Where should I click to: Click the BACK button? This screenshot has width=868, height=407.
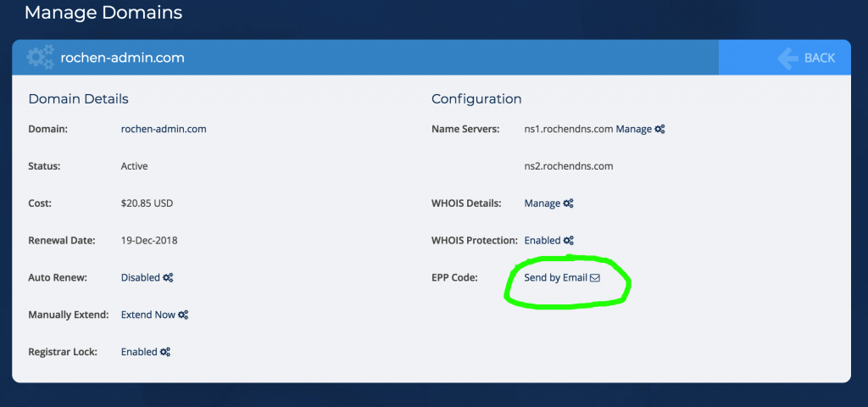784,58
